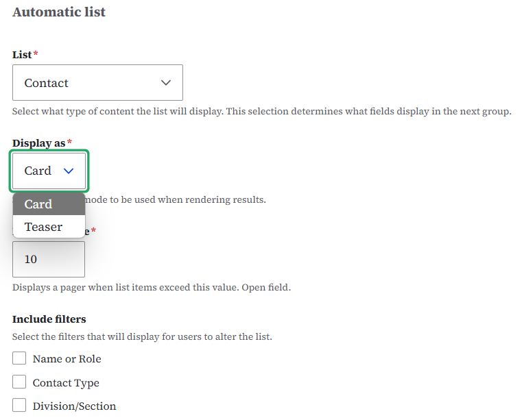Tick the Contact Type filter checkbox
The image size is (524, 420).
[19, 382]
